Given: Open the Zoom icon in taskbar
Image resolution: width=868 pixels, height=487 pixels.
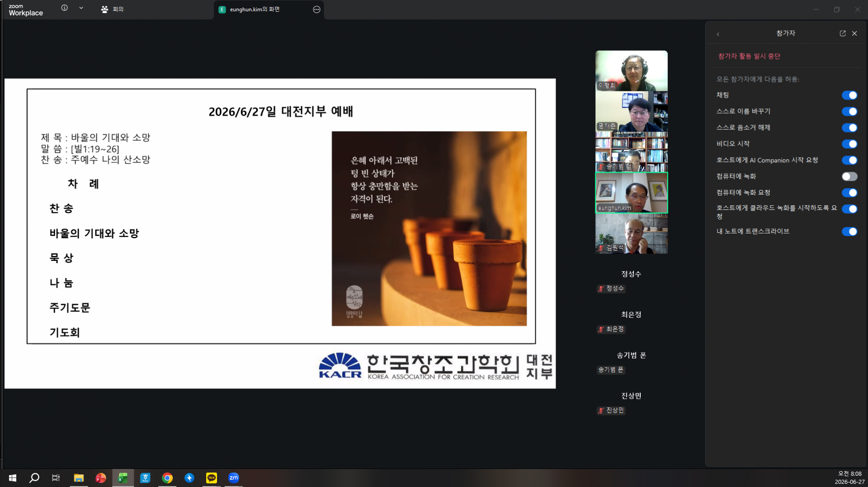Looking at the screenshot, I should (x=234, y=478).
